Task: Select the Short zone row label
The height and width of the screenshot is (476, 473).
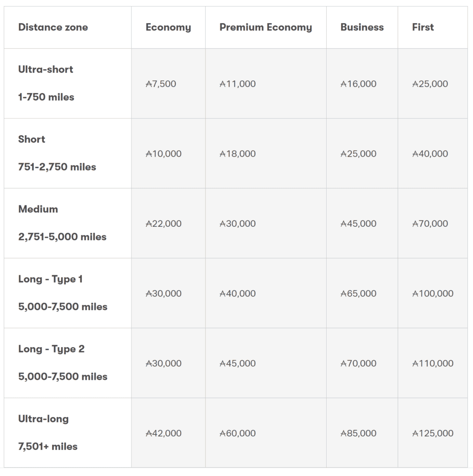Action: [32, 139]
